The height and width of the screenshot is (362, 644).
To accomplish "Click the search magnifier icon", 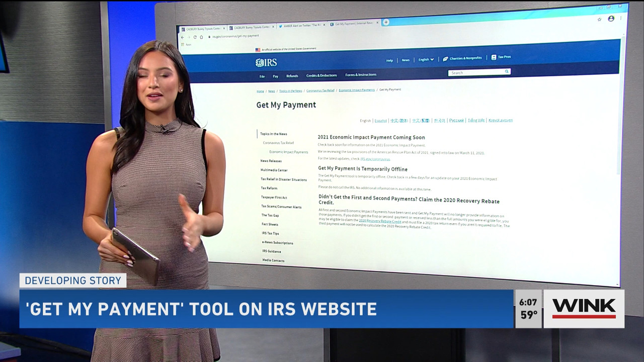I will [x=507, y=71].
